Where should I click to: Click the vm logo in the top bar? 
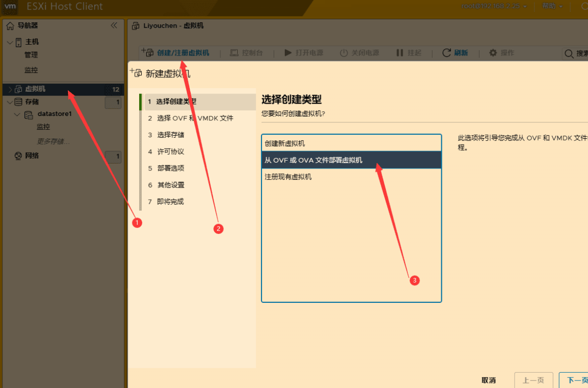tap(10, 7)
